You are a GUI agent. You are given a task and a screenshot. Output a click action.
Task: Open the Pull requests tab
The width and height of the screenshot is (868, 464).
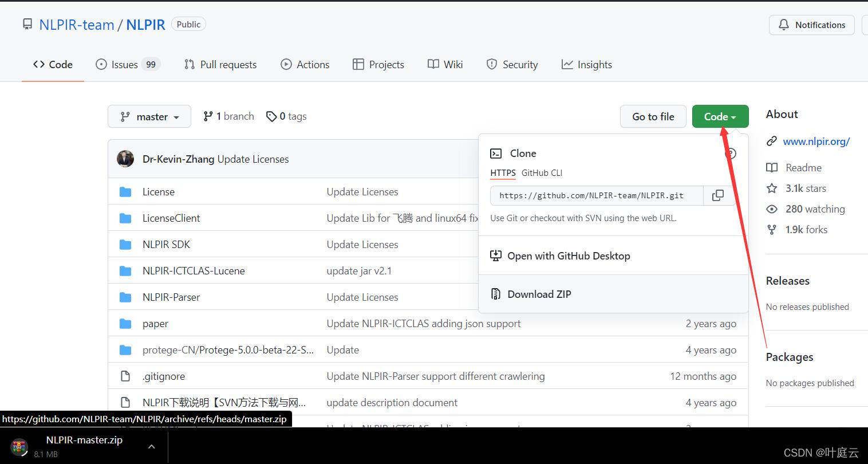(x=220, y=64)
